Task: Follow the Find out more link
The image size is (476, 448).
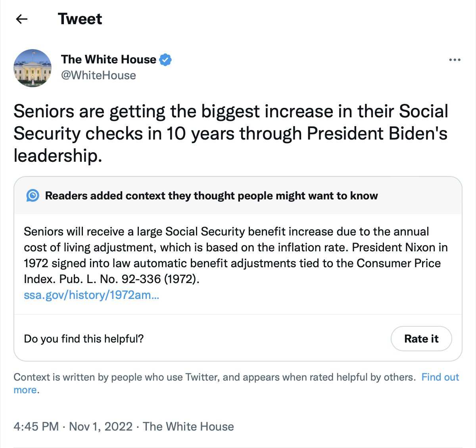Action: [440, 377]
